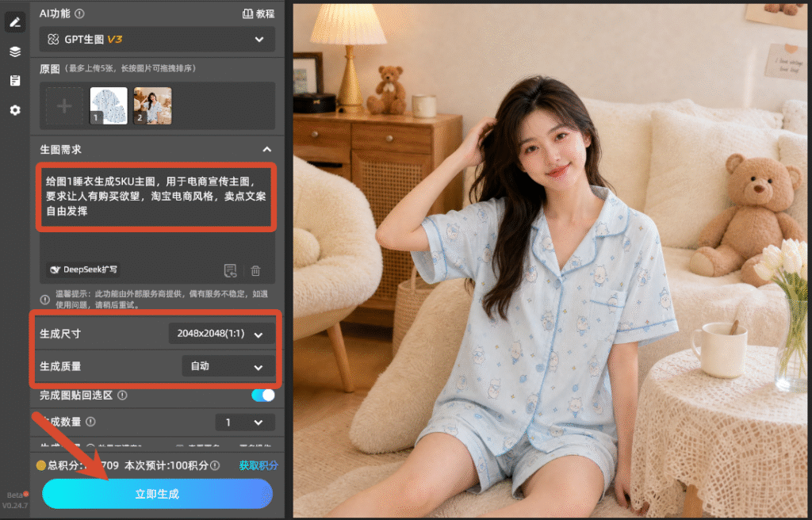Click the 获取积分 link

[259, 465]
